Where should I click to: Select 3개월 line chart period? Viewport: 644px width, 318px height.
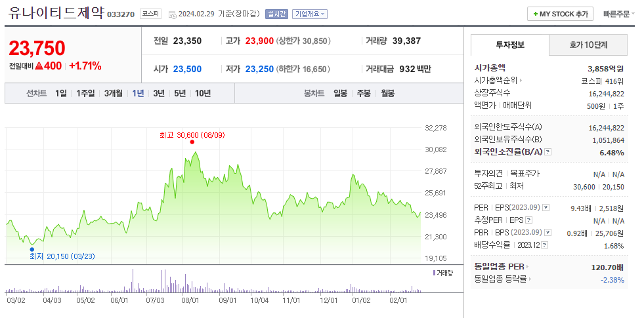tap(114, 94)
